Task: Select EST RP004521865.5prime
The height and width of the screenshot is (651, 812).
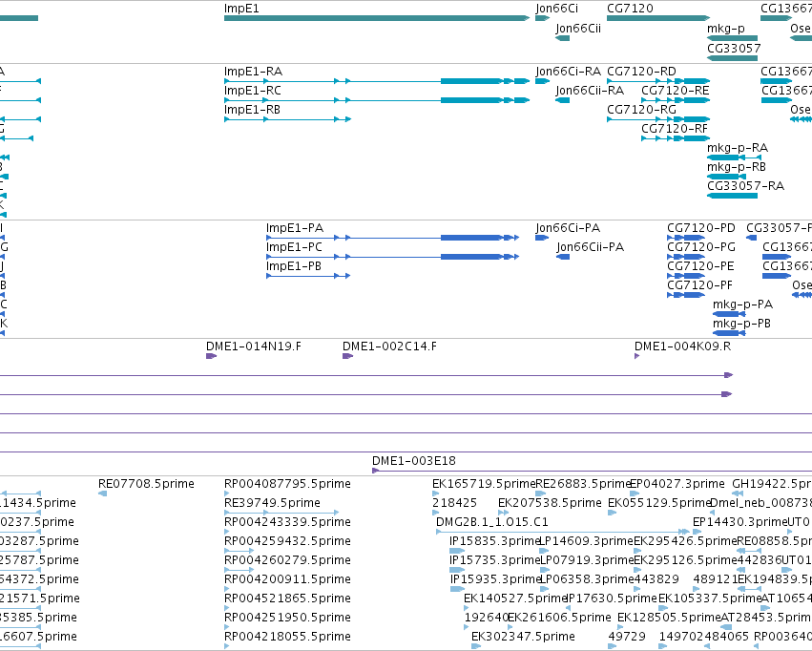Action: 226,608
